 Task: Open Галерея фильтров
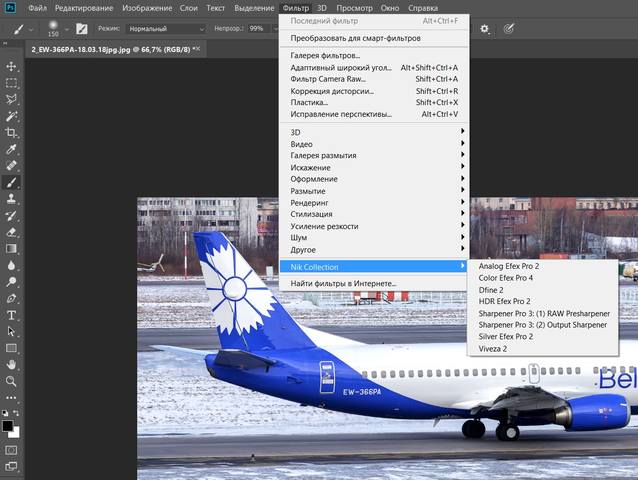click(x=374, y=55)
